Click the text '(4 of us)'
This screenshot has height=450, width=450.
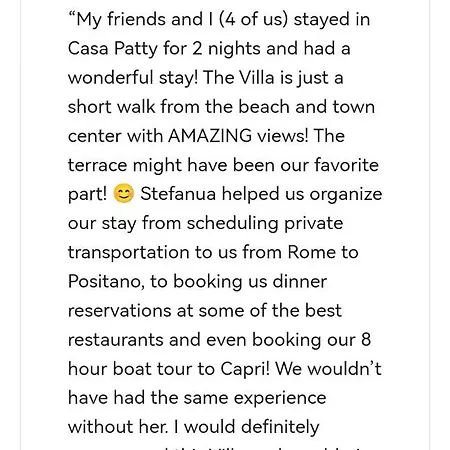(x=253, y=19)
